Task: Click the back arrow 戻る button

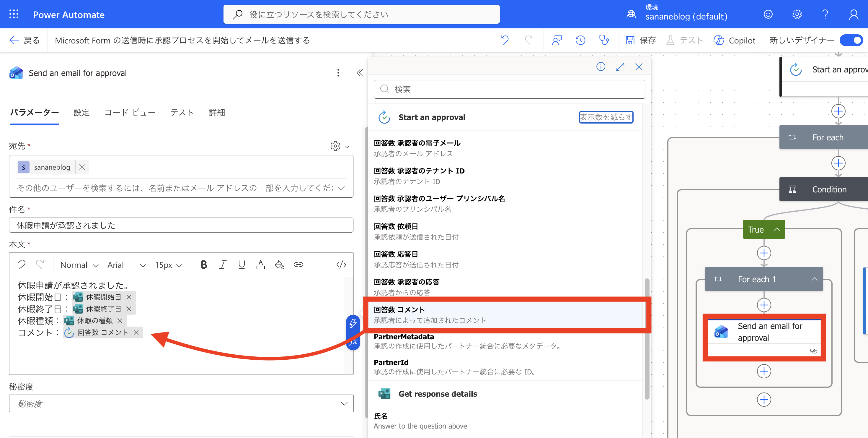Action: 24,40
